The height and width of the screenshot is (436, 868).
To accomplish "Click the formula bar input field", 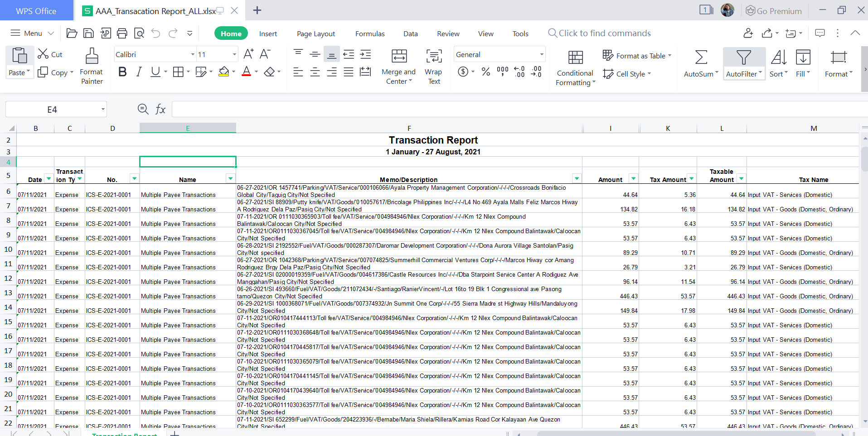I will pyautogui.click(x=519, y=109).
